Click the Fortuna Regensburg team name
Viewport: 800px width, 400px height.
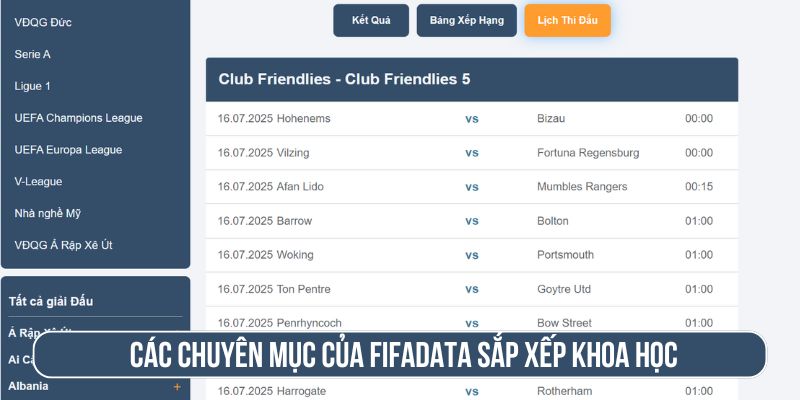pyautogui.click(x=588, y=153)
